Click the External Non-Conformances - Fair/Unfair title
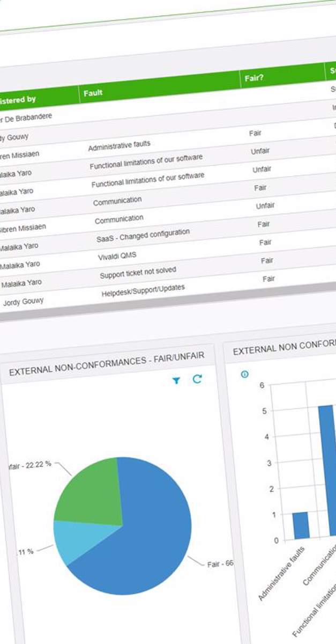336x644 pixels. pyautogui.click(x=107, y=363)
